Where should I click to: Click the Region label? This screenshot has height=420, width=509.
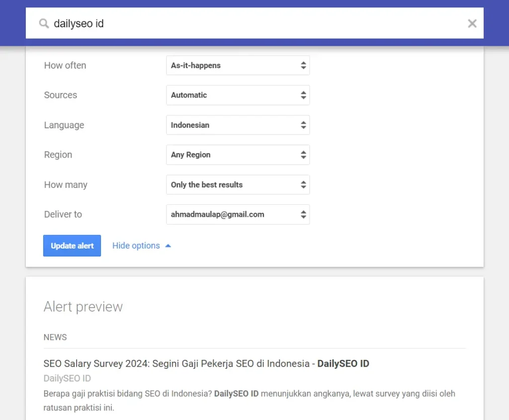tap(58, 155)
